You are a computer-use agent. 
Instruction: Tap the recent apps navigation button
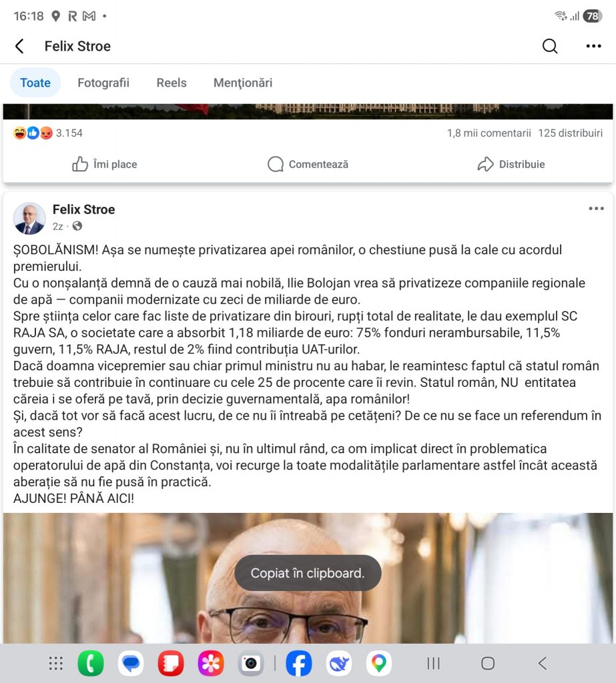tap(433, 664)
